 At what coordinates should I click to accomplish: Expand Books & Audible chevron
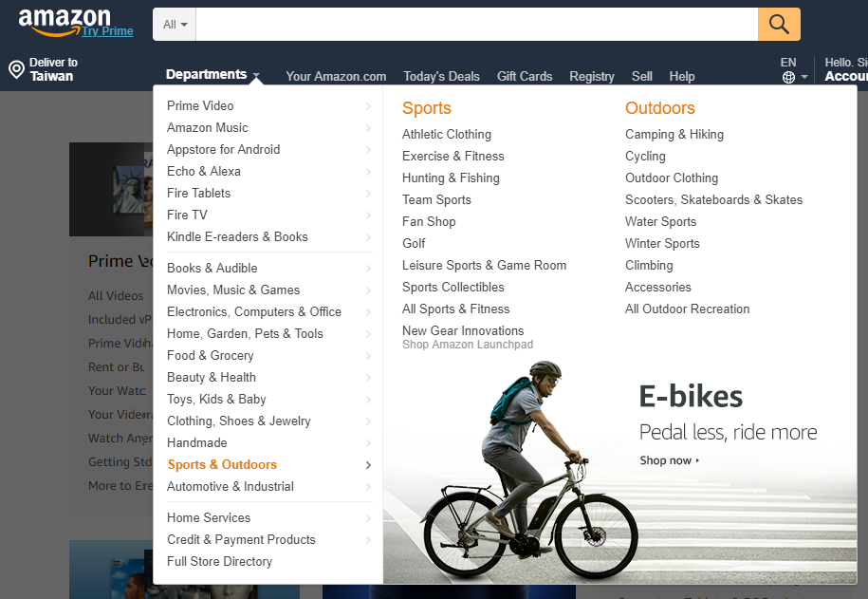pyautogui.click(x=368, y=269)
